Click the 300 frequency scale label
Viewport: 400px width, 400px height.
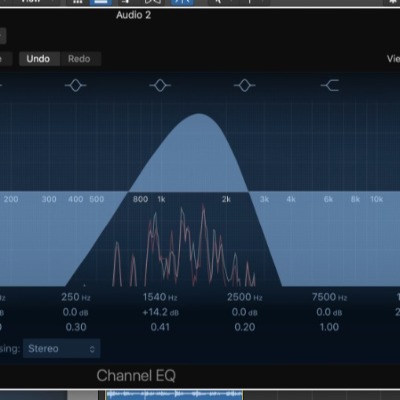point(49,199)
